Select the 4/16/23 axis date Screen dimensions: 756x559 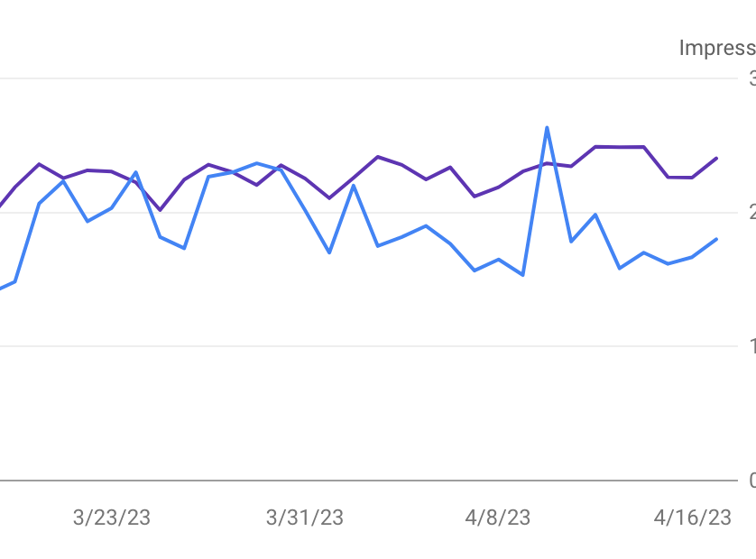[692, 518]
